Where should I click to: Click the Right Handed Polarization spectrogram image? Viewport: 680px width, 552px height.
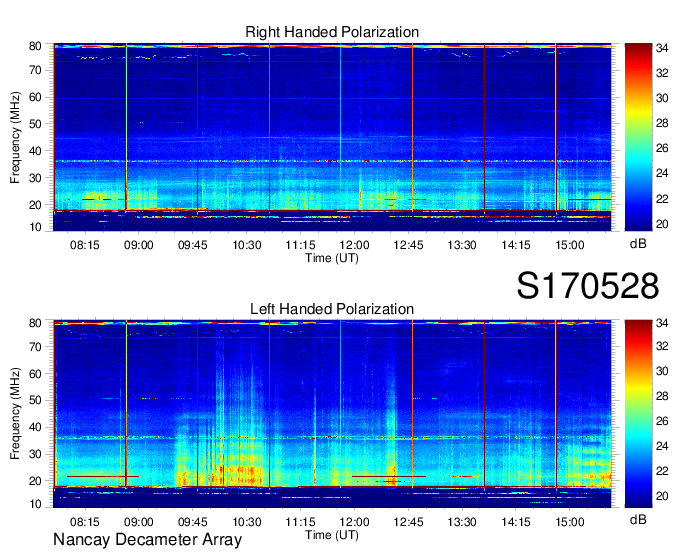pyautogui.click(x=332, y=137)
